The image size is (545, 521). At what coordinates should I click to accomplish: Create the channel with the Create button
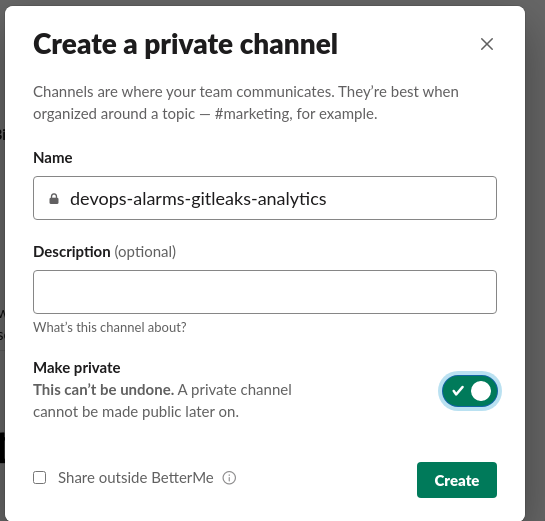457,480
